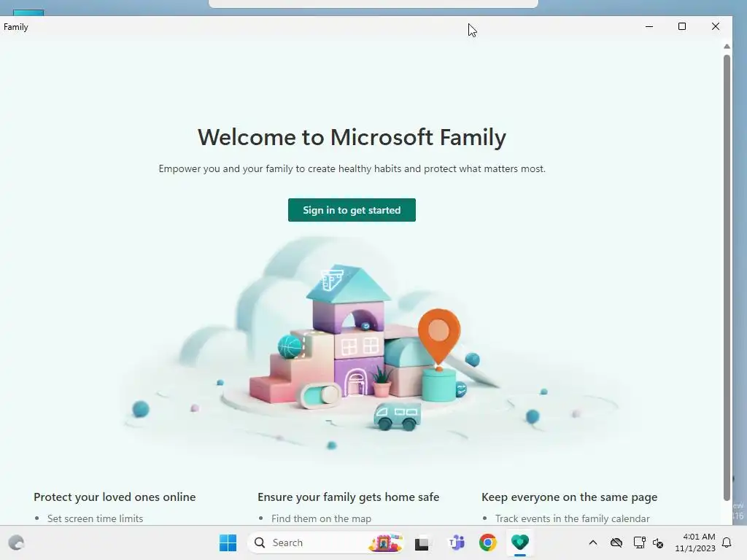Click the scrollbar up arrow
Image resolution: width=747 pixels, height=560 pixels.
[x=727, y=46]
